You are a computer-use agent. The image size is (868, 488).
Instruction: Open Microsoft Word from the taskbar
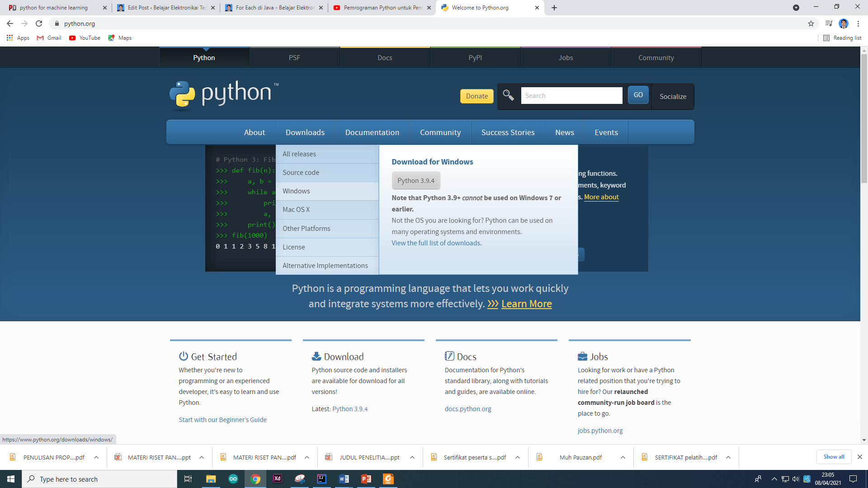point(344,479)
